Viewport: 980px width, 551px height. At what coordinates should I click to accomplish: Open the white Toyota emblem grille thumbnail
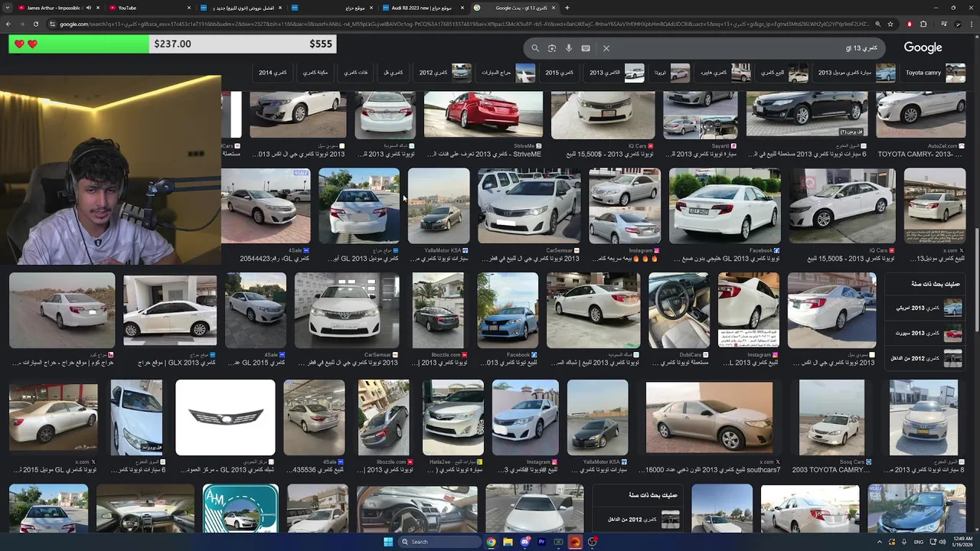pos(225,418)
